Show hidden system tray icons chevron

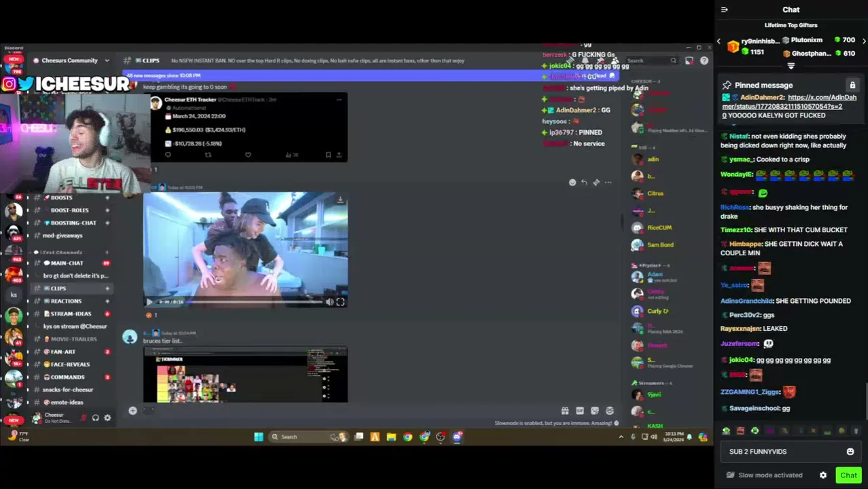[x=621, y=437]
